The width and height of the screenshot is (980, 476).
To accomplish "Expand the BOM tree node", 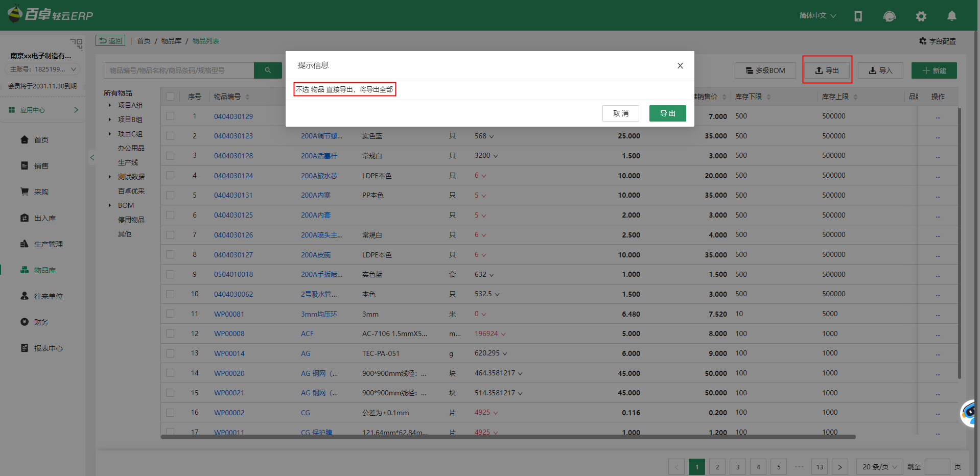I will tap(109, 205).
